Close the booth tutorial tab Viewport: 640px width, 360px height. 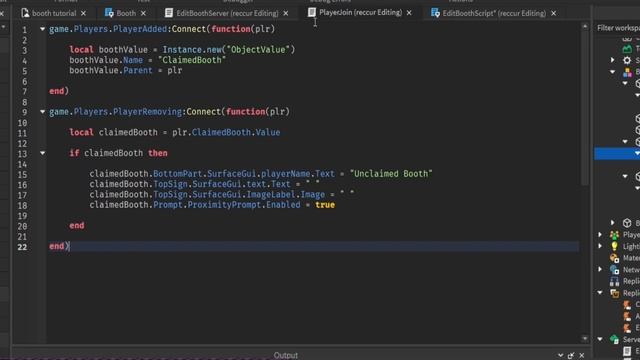pyautogui.click(x=83, y=13)
